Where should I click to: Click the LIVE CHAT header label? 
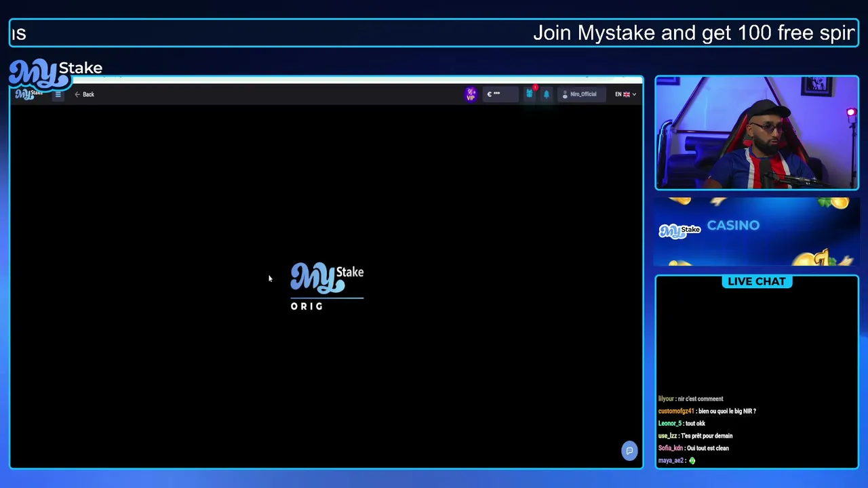click(757, 281)
